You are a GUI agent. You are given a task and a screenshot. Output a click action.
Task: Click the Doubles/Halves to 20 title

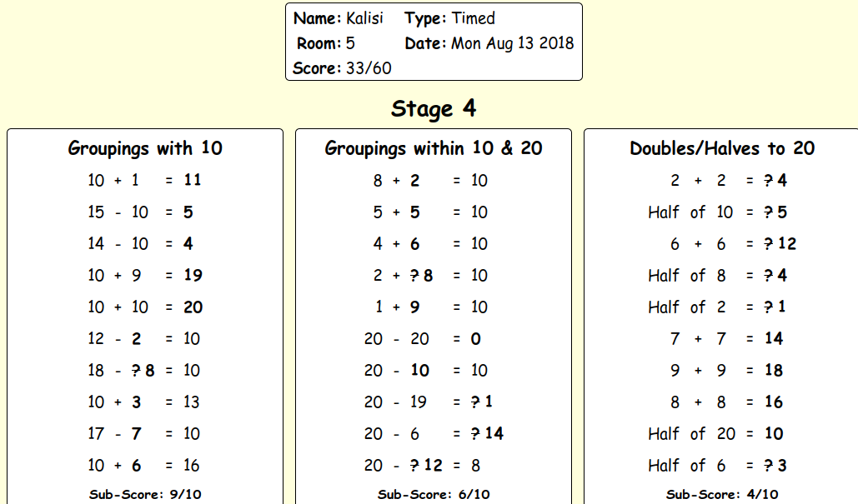pyautogui.click(x=722, y=148)
